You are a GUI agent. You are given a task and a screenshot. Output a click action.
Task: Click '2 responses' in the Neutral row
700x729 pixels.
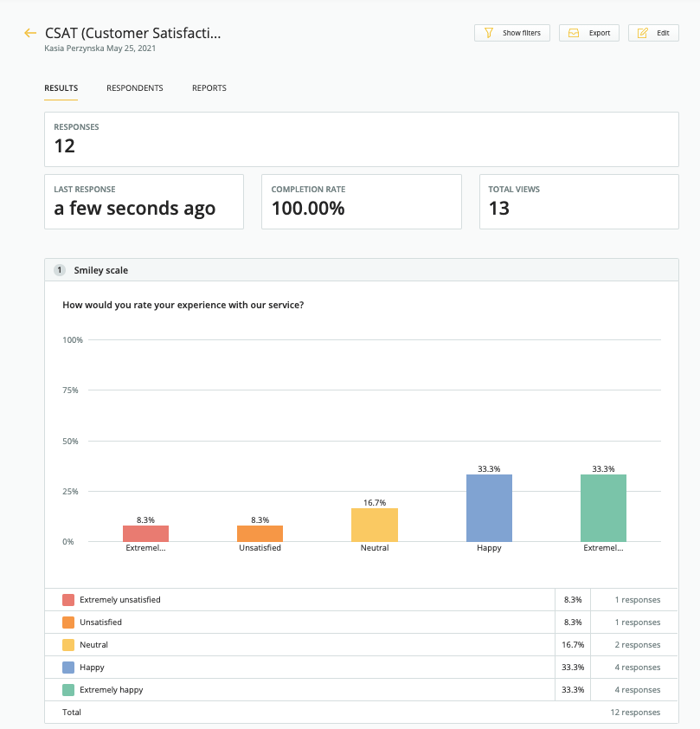638,645
